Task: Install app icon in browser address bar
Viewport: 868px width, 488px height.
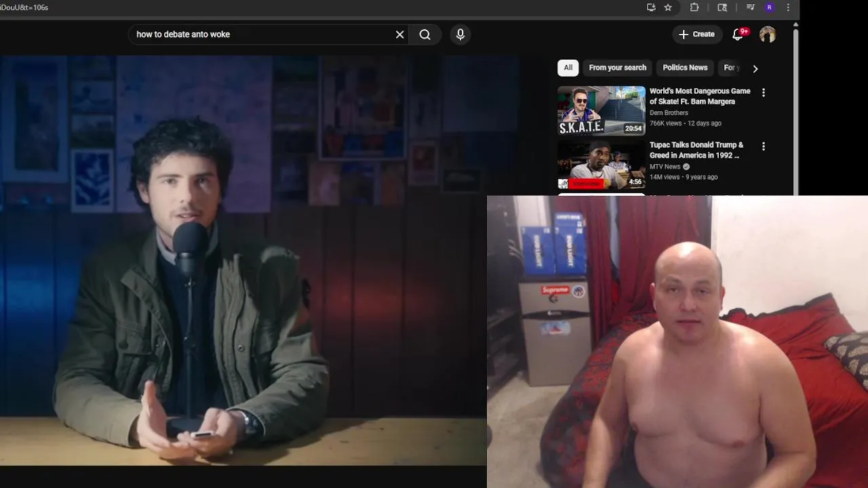Action: [651, 7]
